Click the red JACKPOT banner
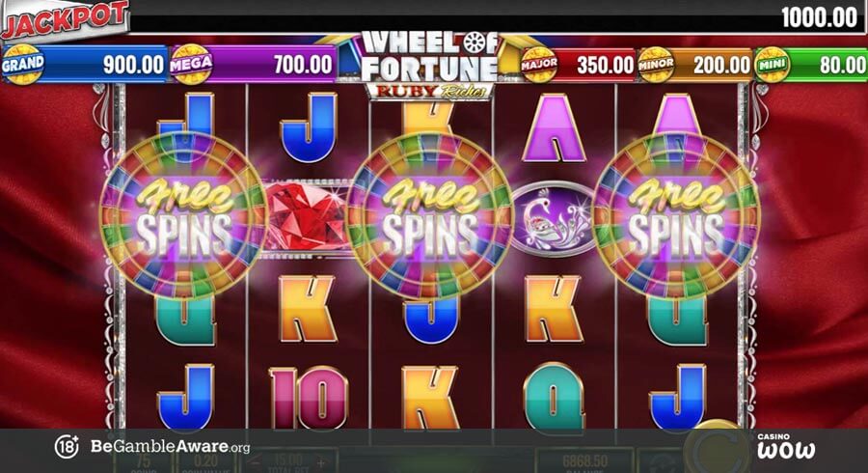The image size is (868, 473). point(65,20)
